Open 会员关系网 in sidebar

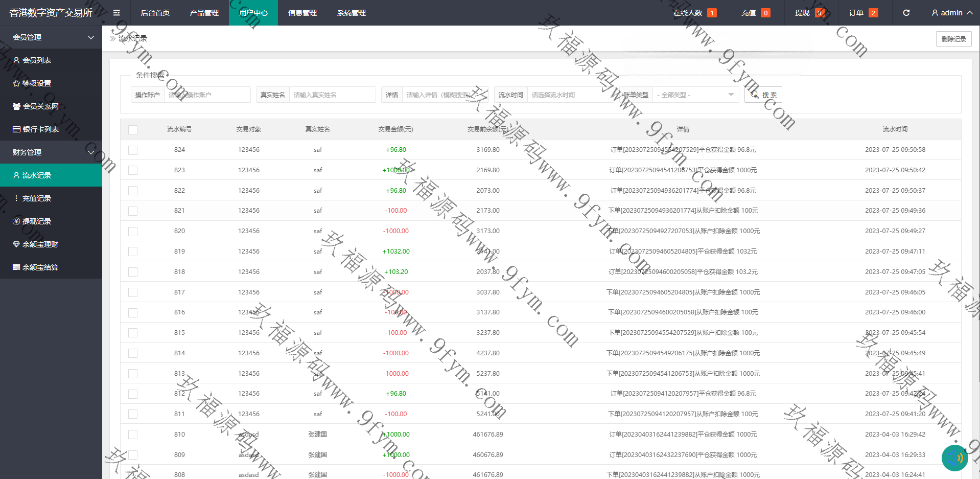[x=40, y=106]
